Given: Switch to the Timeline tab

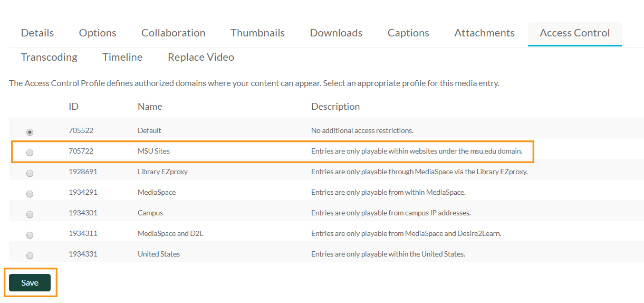Looking at the screenshot, I should click(122, 57).
